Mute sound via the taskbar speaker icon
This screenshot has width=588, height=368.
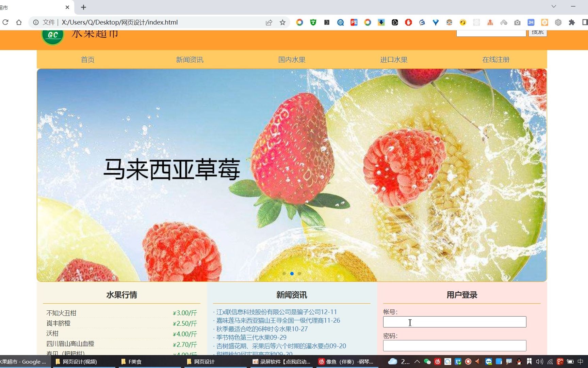coord(539,362)
